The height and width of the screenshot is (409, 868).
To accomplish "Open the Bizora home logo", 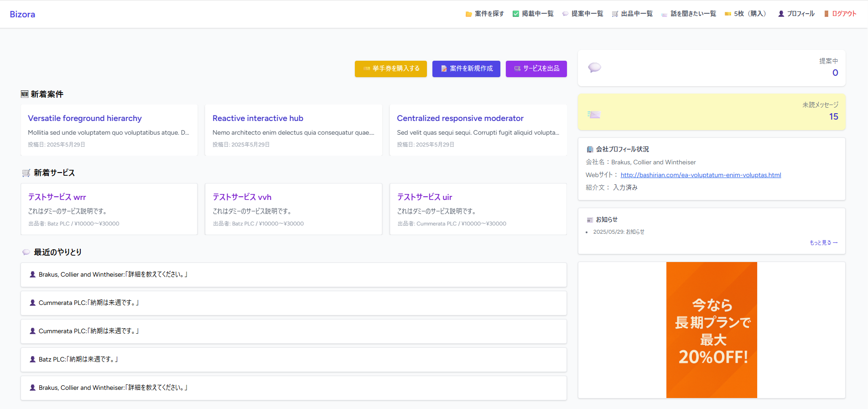I will click(x=22, y=14).
